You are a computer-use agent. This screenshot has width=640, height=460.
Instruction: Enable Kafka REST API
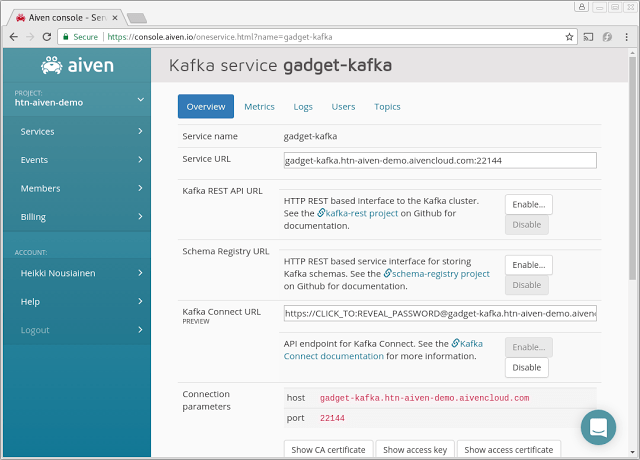point(529,204)
